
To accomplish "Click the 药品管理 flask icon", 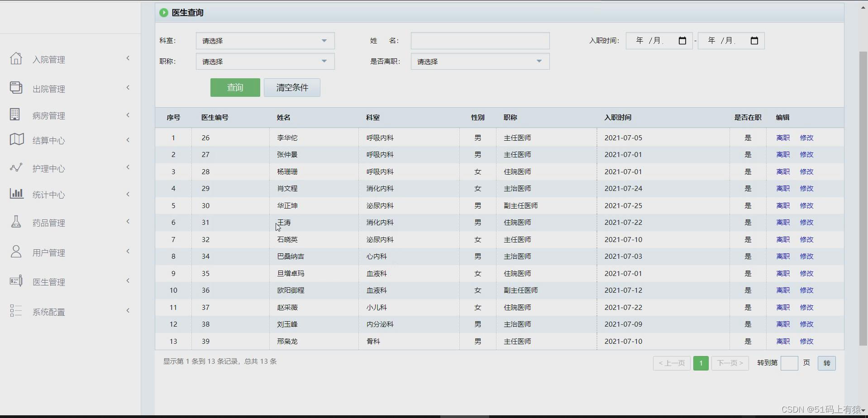I will 16,221.
